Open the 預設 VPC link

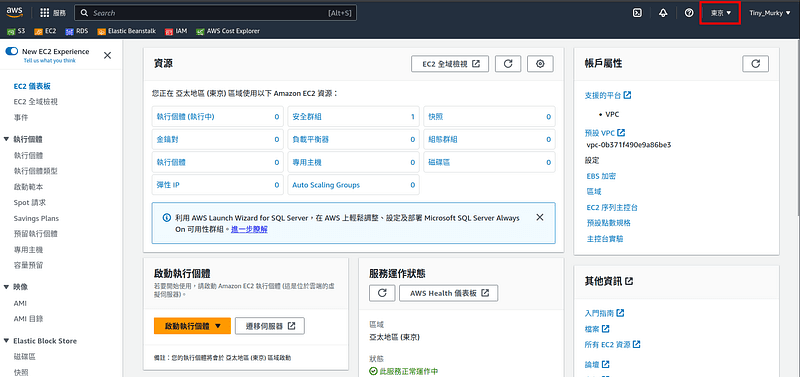(605, 133)
